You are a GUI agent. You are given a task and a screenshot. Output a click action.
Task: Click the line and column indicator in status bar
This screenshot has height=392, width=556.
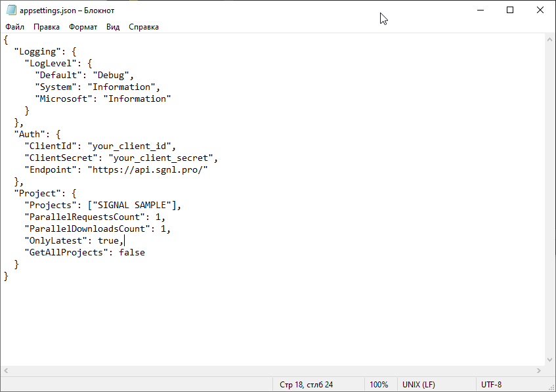(x=306, y=385)
